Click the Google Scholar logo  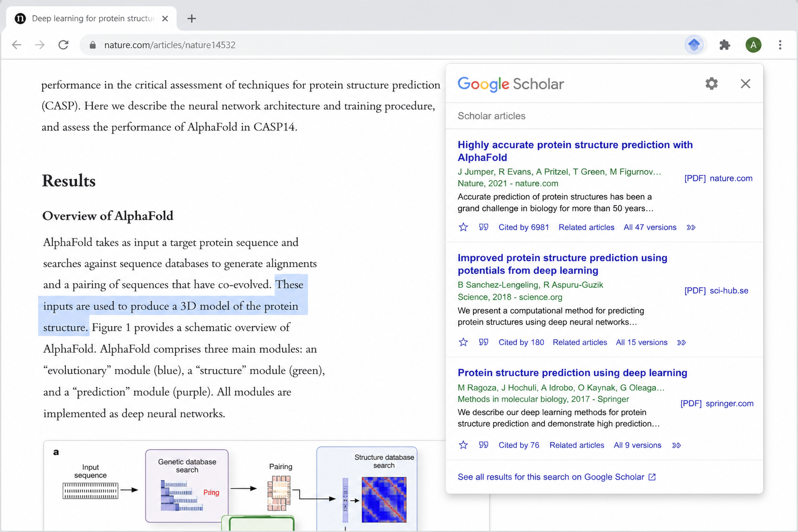click(511, 84)
